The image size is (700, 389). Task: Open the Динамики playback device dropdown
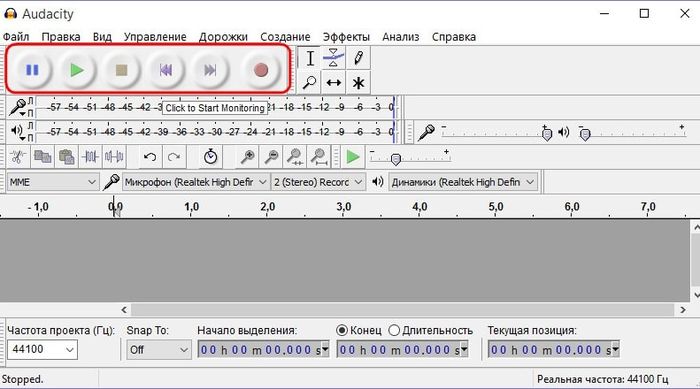pos(462,182)
